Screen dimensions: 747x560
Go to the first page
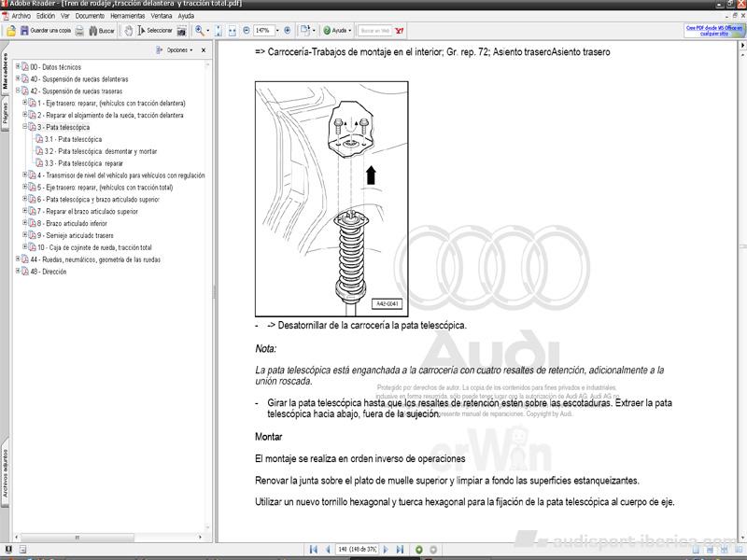pos(313,550)
